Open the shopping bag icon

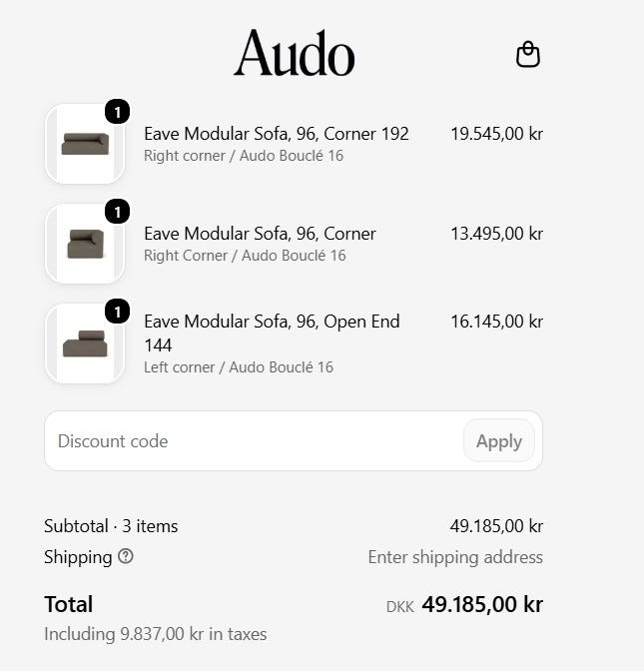528,54
